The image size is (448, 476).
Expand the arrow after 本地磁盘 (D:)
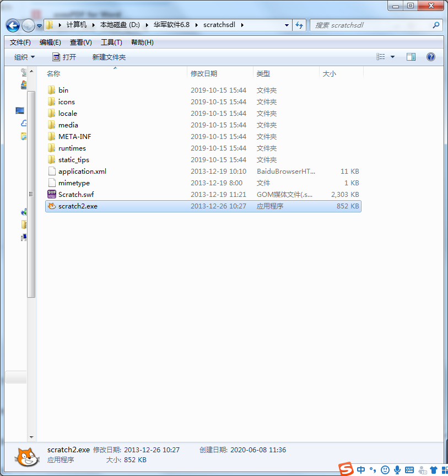[x=147, y=25]
